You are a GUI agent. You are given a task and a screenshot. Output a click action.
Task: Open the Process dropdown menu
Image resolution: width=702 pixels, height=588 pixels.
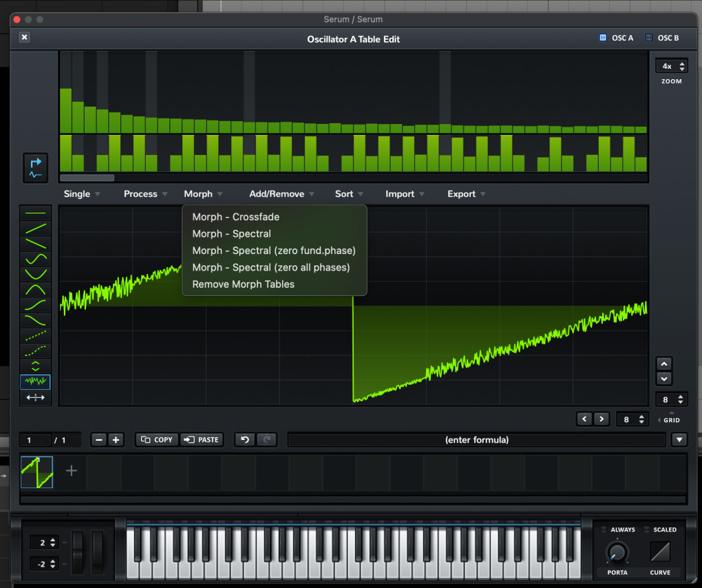pos(145,194)
